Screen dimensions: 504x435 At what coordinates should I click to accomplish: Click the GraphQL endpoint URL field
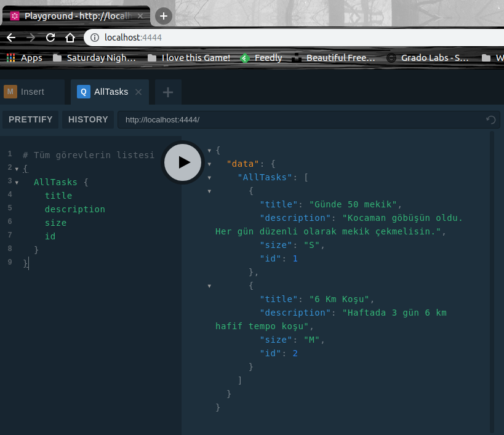(295, 120)
